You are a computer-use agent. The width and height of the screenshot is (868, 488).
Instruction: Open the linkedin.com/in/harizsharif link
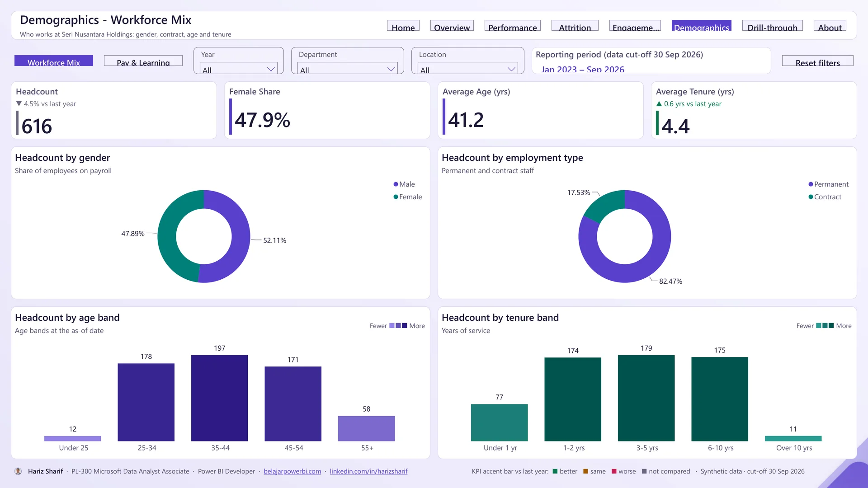[x=368, y=471]
